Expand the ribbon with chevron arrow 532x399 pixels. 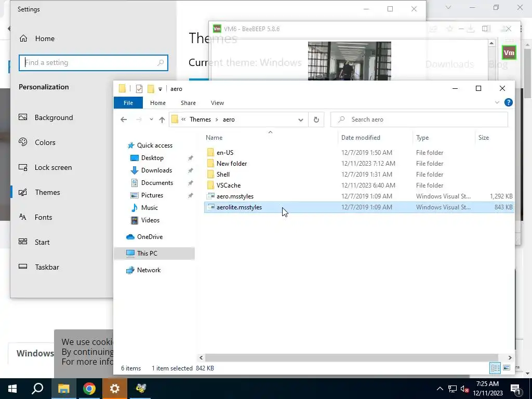click(497, 102)
